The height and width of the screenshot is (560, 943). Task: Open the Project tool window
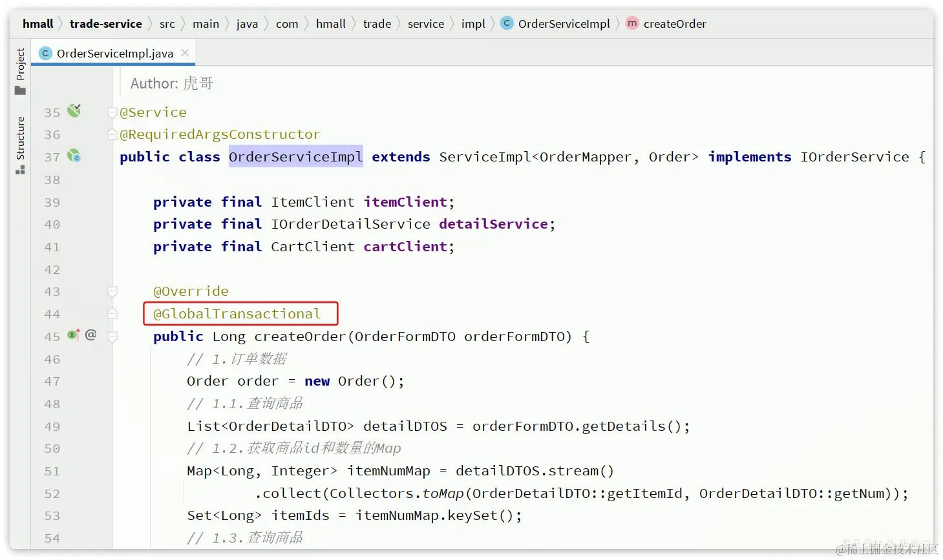[20, 71]
